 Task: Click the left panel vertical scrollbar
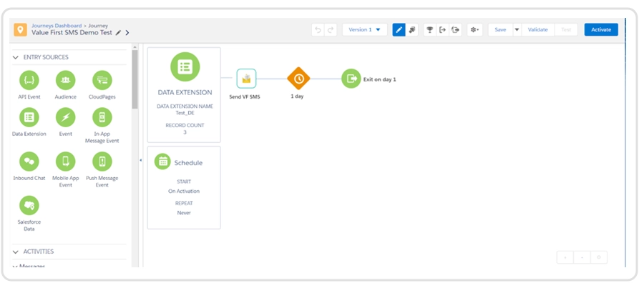point(135,79)
